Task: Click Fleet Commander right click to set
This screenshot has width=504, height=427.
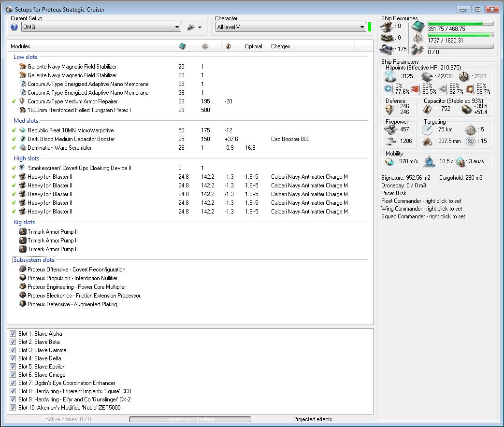Action: [x=421, y=201]
